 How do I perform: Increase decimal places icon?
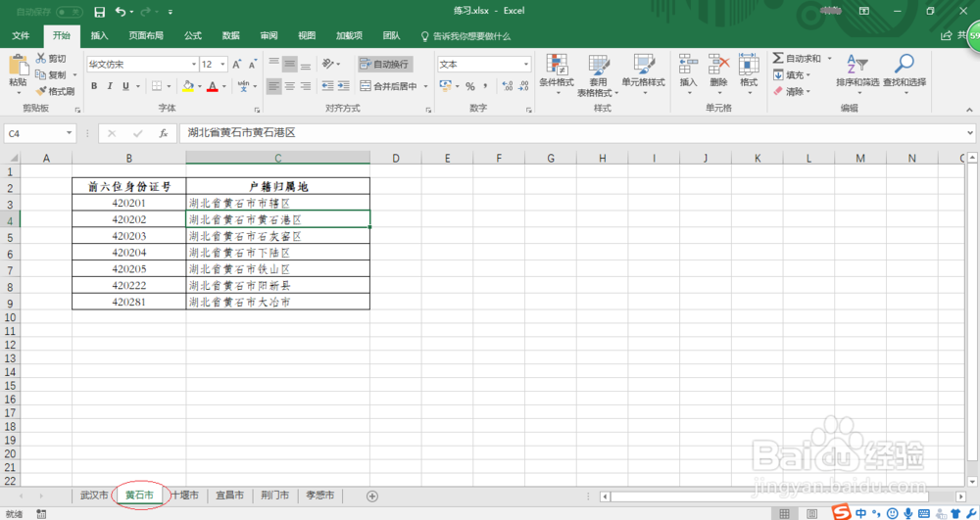point(507,86)
